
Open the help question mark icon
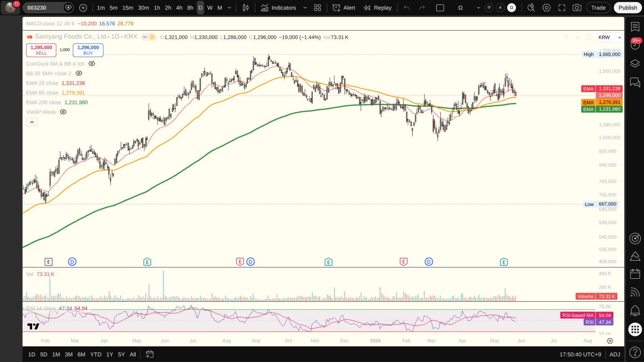635,352
